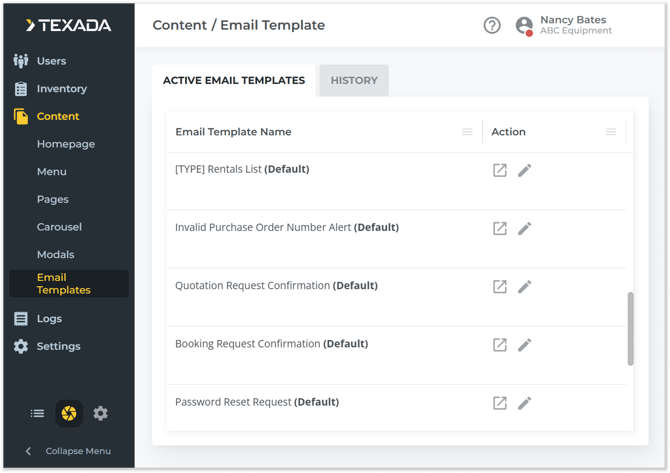Screen dimensions: 670x473
Task: Open the Logs page
Action: [49, 319]
